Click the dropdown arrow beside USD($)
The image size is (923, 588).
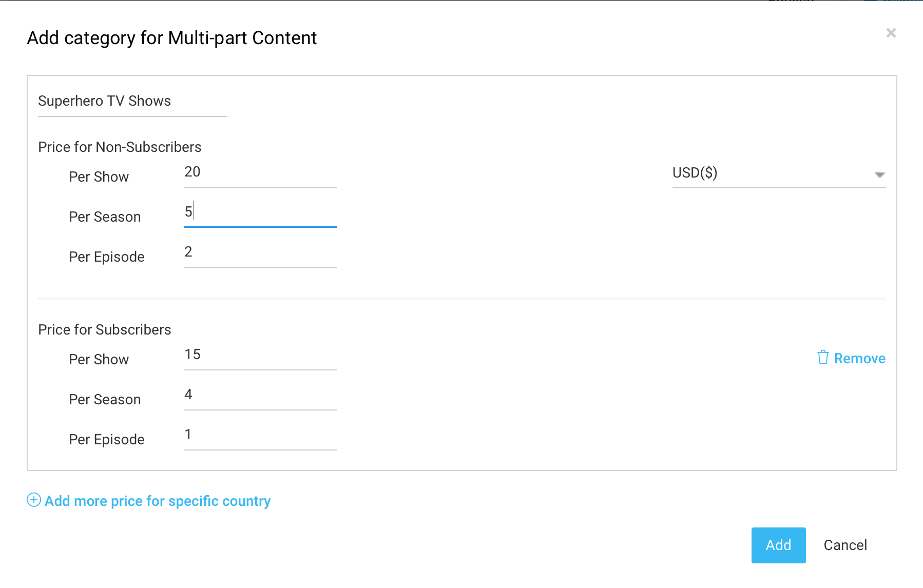tap(880, 174)
